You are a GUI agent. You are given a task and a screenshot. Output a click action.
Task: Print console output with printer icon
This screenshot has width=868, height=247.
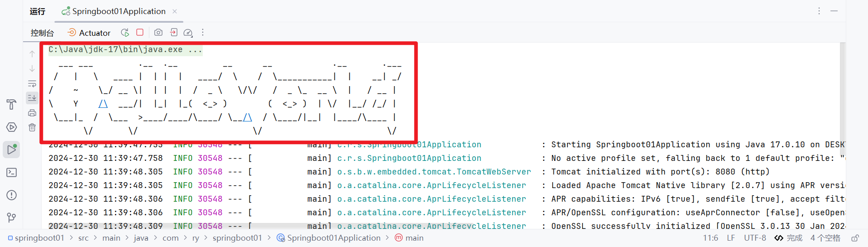coord(32,113)
